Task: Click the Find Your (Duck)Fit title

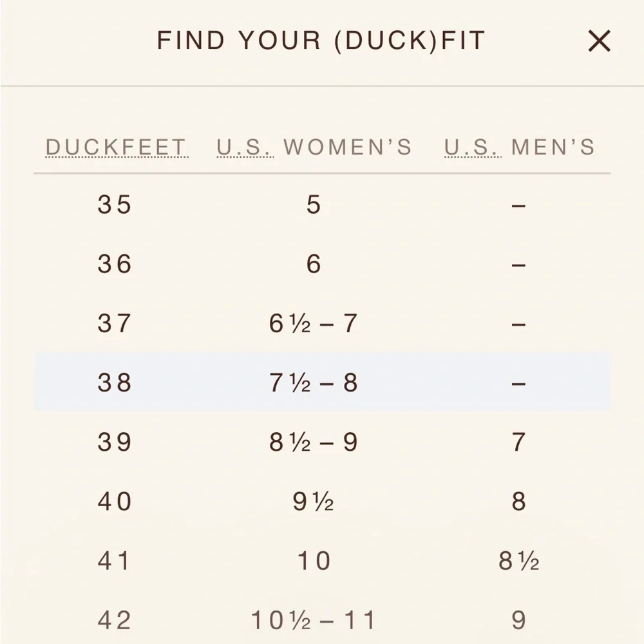Action: tap(321, 41)
